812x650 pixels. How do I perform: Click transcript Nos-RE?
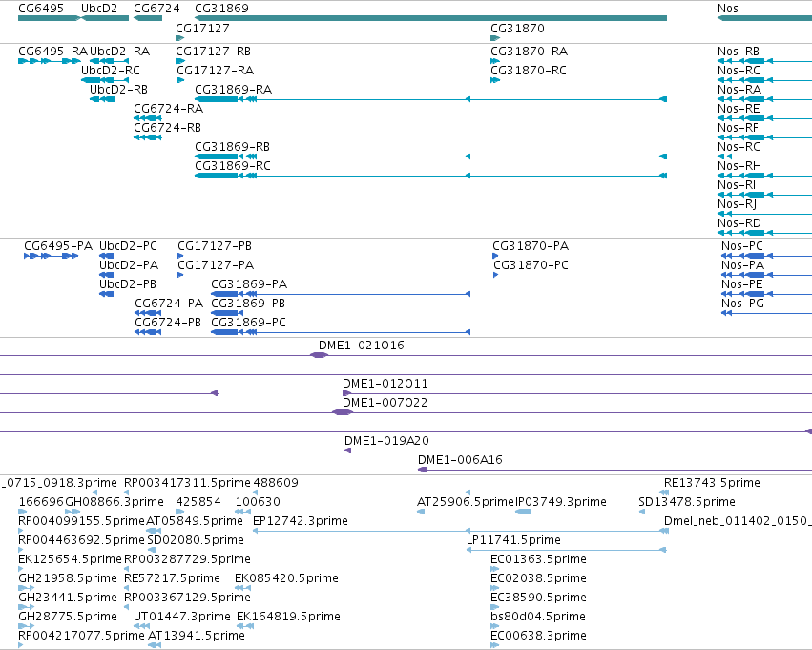[x=739, y=109]
